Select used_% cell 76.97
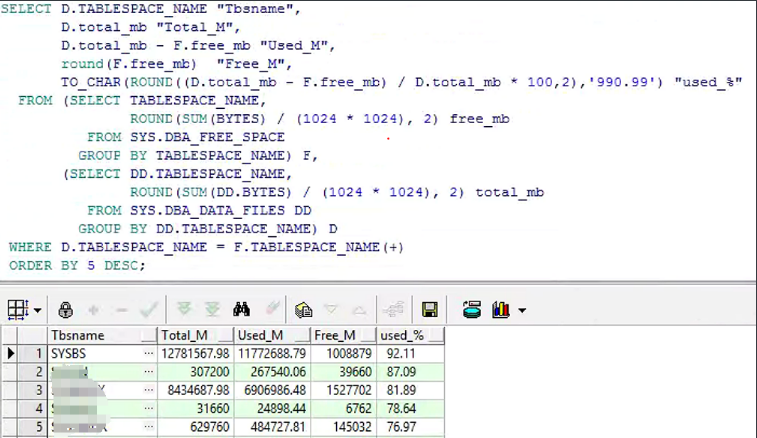Screen dimensions: 757x438 pos(410,427)
